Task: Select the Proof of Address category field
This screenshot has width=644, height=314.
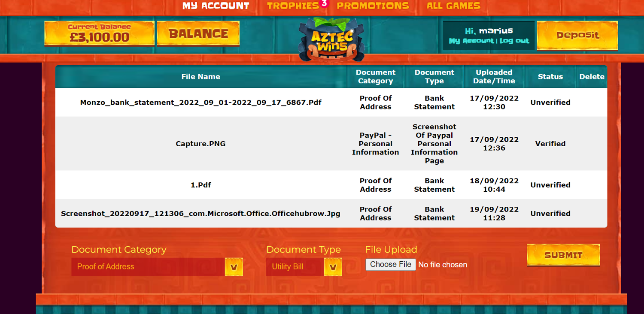Action: [x=148, y=267]
